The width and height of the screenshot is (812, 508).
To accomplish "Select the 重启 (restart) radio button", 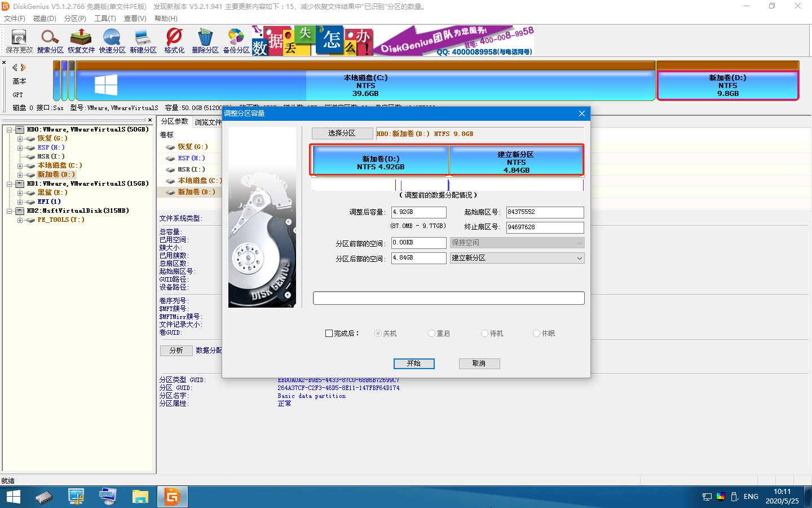I will [431, 334].
